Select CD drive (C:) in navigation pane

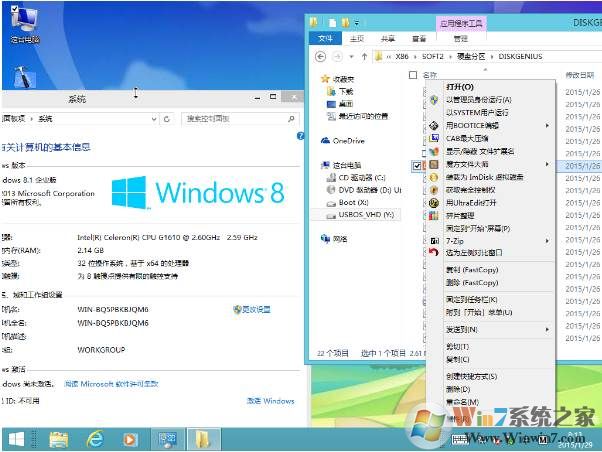pos(356,178)
